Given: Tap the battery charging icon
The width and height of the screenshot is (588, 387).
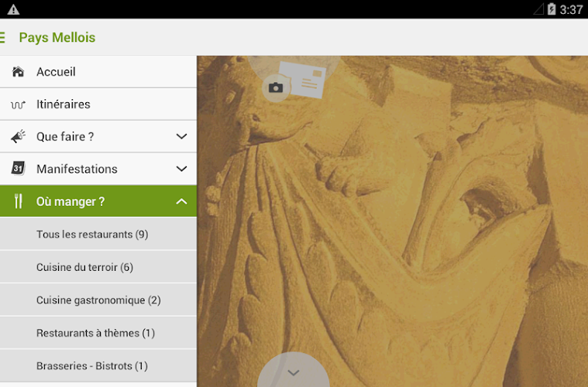Looking at the screenshot, I should (552, 9).
